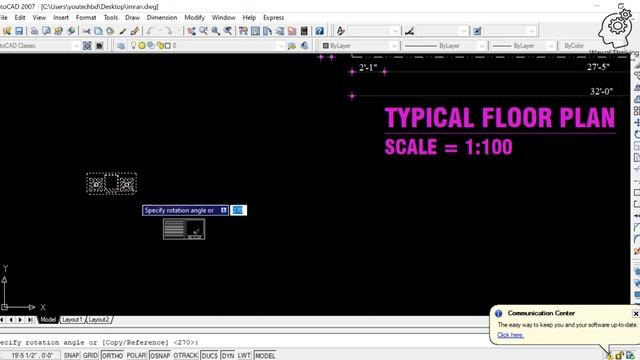
Task: Click the rotation angle input field
Action: coord(238,210)
